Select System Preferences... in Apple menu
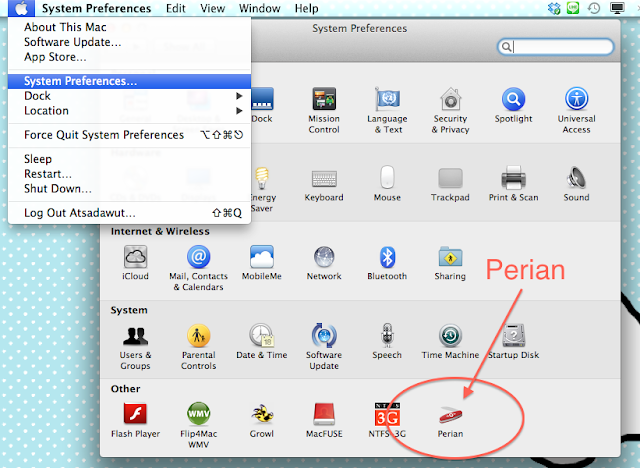The image size is (640, 468). tap(129, 81)
